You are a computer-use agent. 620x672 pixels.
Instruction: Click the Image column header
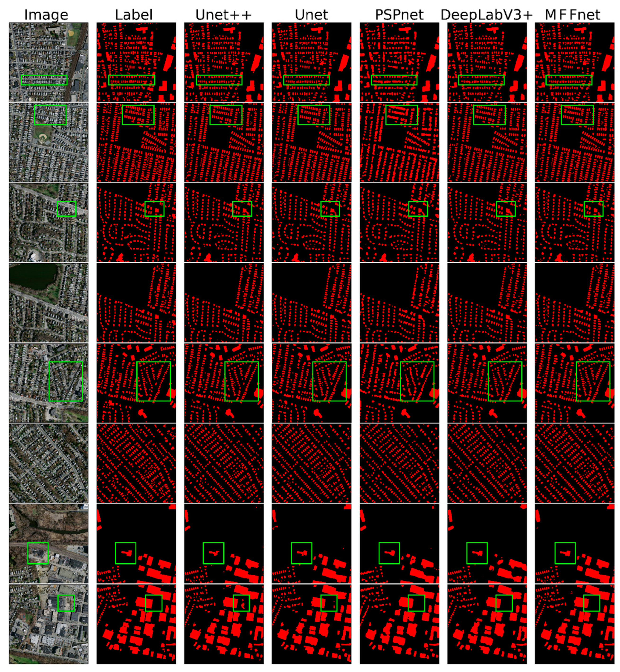coord(46,15)
